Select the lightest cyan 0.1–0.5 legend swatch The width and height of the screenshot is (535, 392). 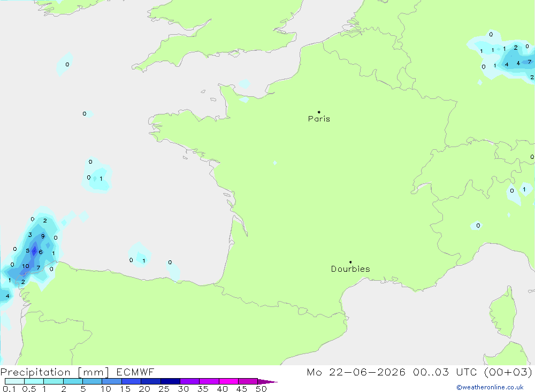14,381
